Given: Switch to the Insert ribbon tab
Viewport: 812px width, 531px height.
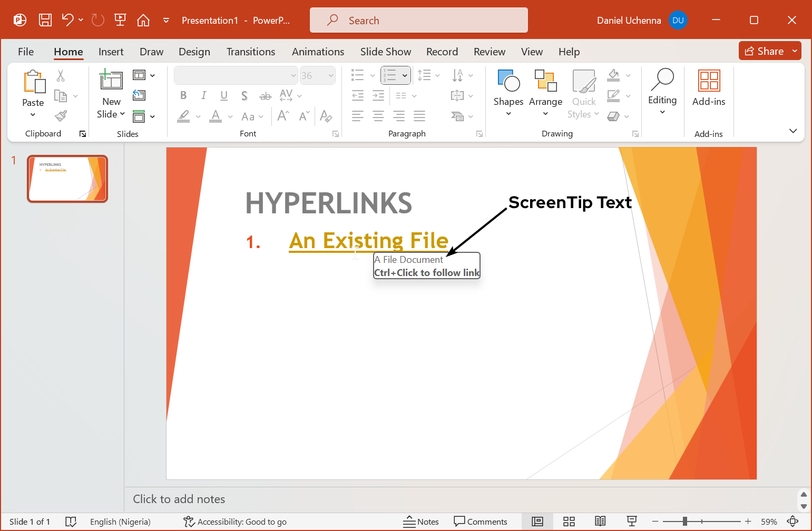Looking at the screenshot, I should pos(111,52).
